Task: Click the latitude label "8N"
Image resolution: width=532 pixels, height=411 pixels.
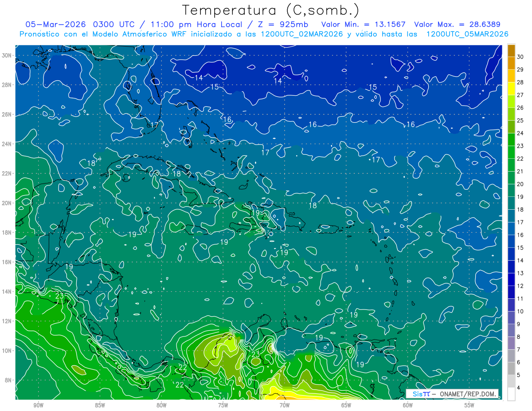Action: pos(8,380)
